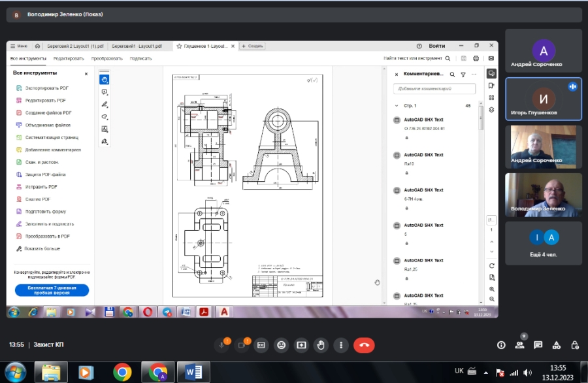The image size is (588, 383).
Task: Open the Редактировать menu tab
Action: tap(69, 58)
